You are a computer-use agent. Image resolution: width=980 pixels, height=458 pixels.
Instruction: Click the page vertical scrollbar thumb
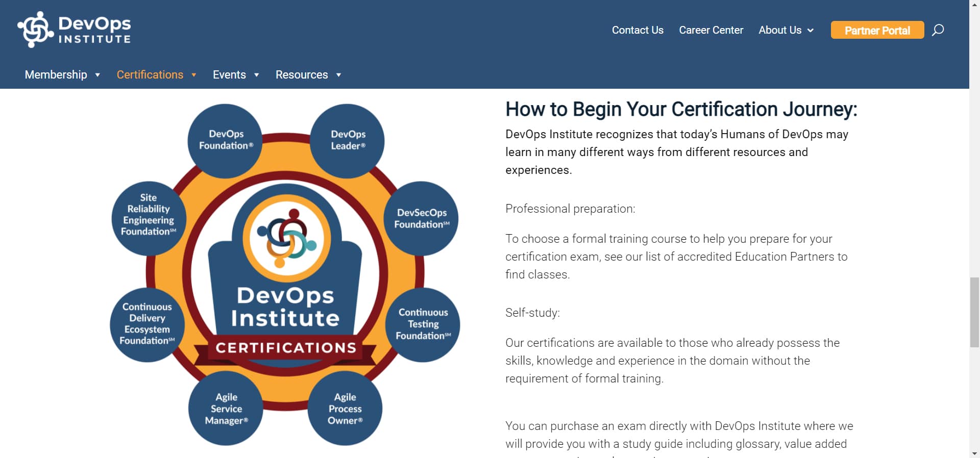click(974, 312)
